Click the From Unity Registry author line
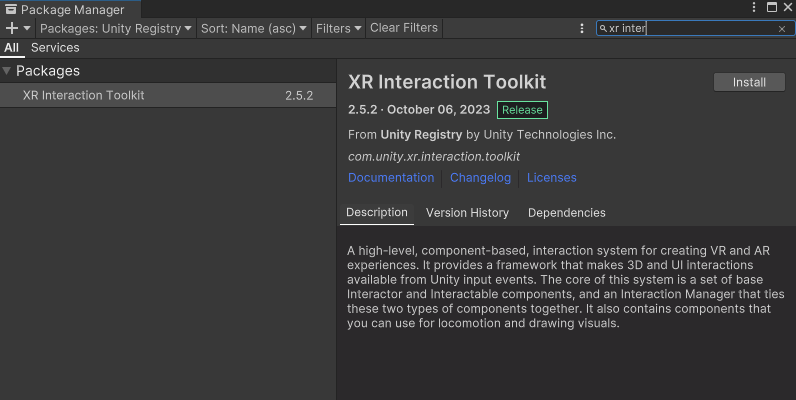 click(482, 135)
